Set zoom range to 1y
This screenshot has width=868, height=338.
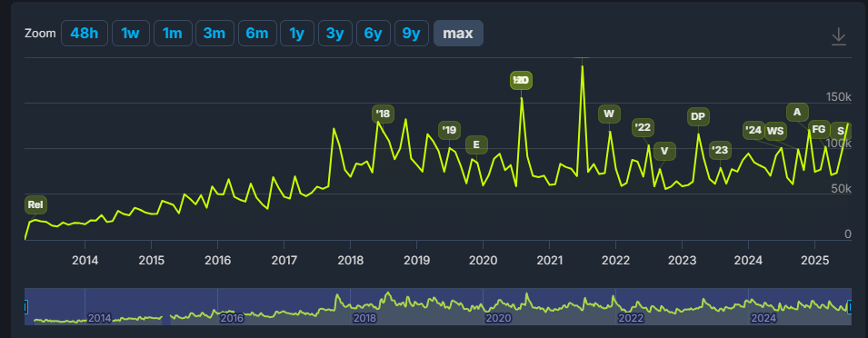297,34
